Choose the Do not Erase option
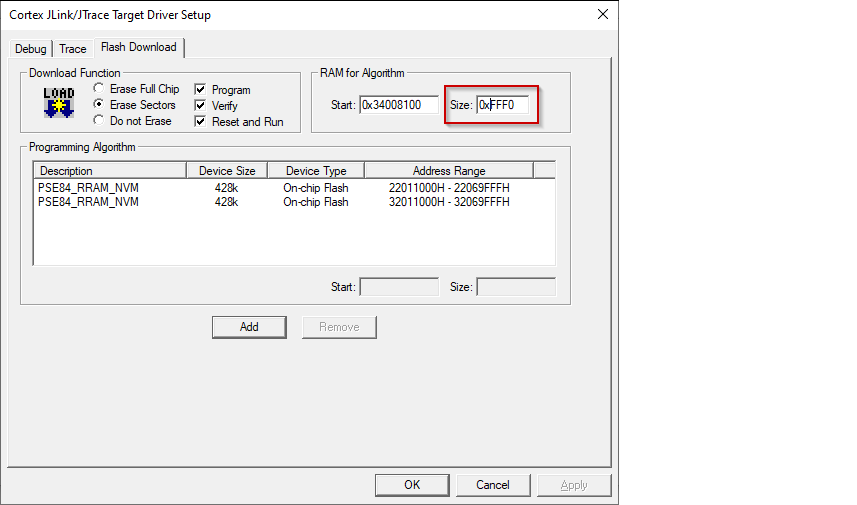The width and height of the screenshot is (857, 505). (x=99, y=121)
